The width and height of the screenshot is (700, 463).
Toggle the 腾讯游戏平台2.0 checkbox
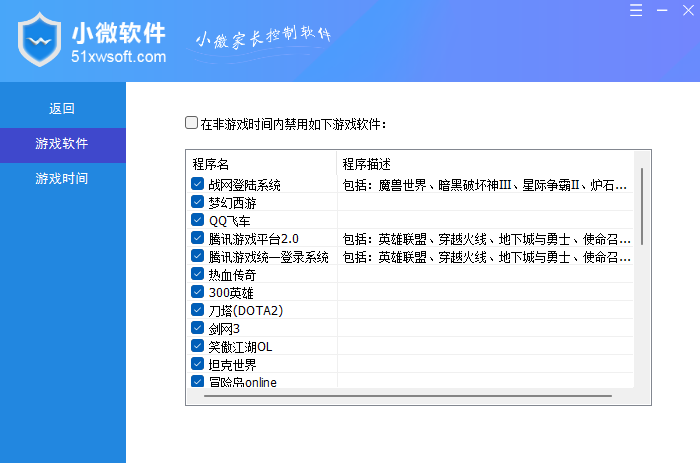[197, 238]
